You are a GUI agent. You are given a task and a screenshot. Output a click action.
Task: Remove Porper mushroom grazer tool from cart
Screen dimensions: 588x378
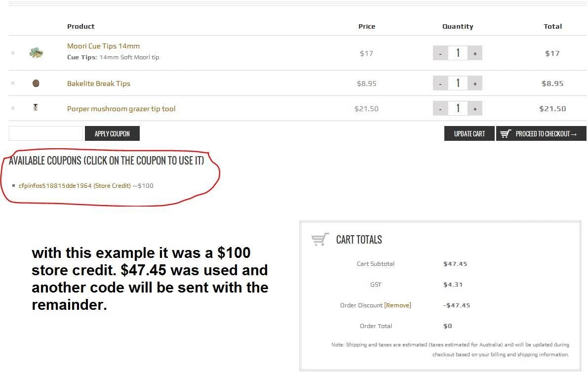pos(13,108)
